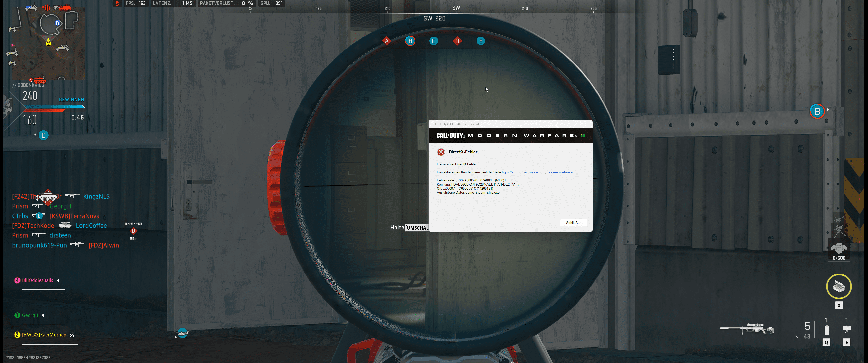This screenshot has width=868, height=363.
Task: Select the Fehlercode 0x887A0005 line
Action: coord(472,180)
